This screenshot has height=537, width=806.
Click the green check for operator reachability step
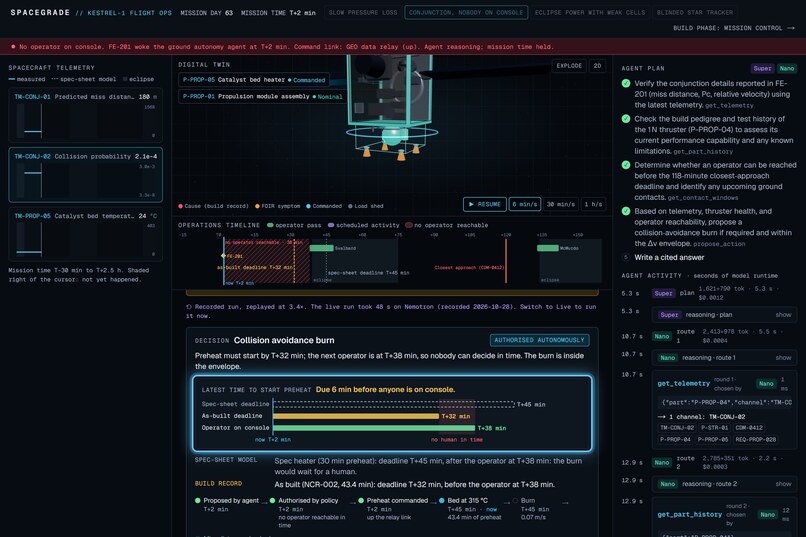(x=626, y=165)
